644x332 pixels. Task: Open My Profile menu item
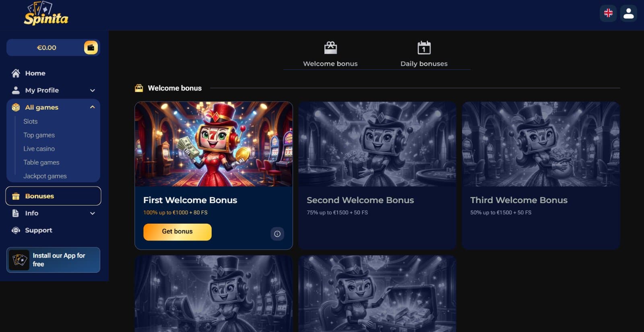(53, 90)
